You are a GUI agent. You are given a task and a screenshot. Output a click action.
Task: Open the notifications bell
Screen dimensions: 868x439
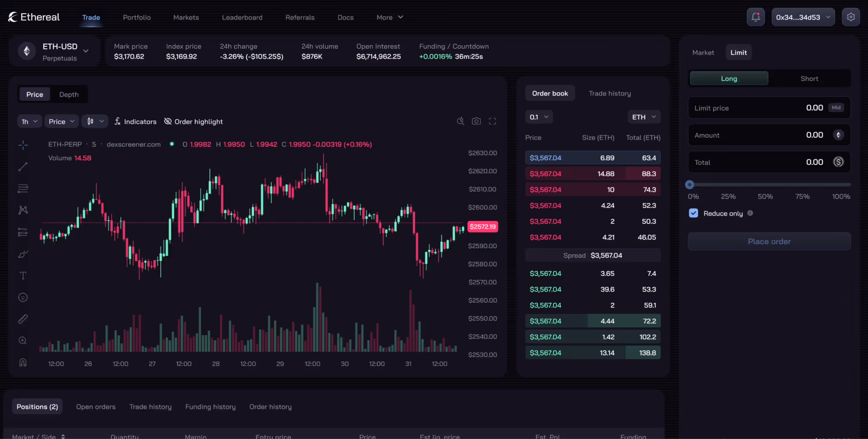pos(755,17)
